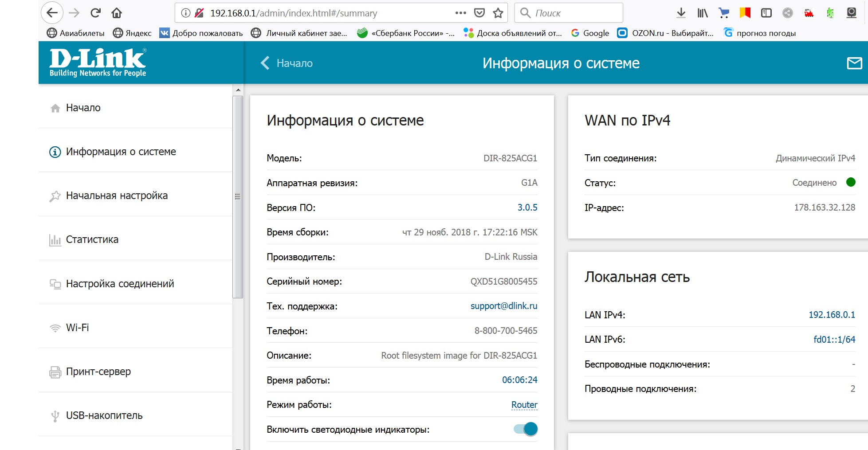Toggle the LED indicators switch
This screenshot has height=450, width=868.
coord(526,429)
